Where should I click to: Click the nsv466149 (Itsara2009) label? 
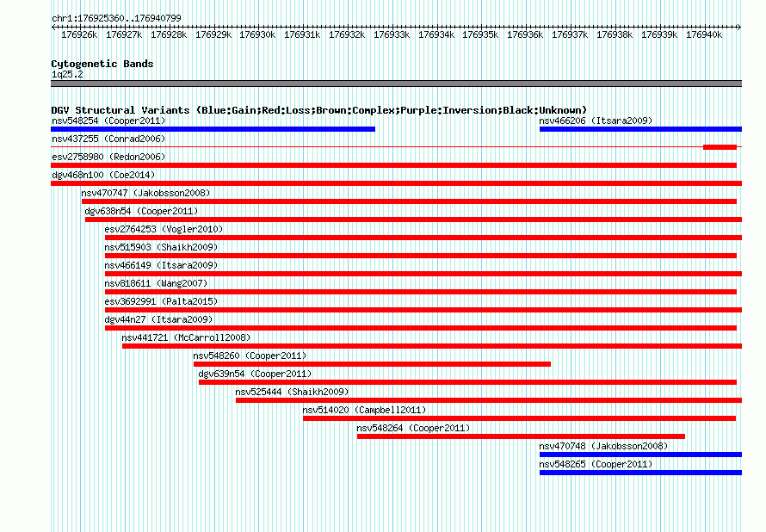[161, 265]
